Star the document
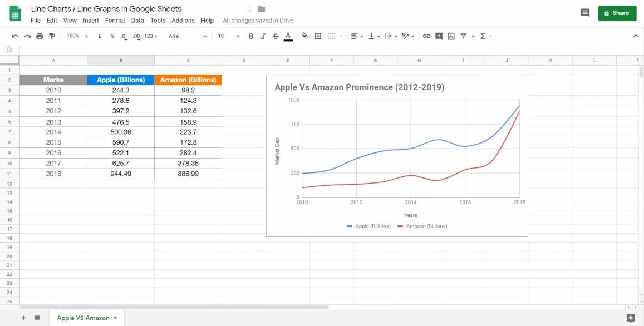The height and width of the screenshot is (326, 644). [249, 9]
